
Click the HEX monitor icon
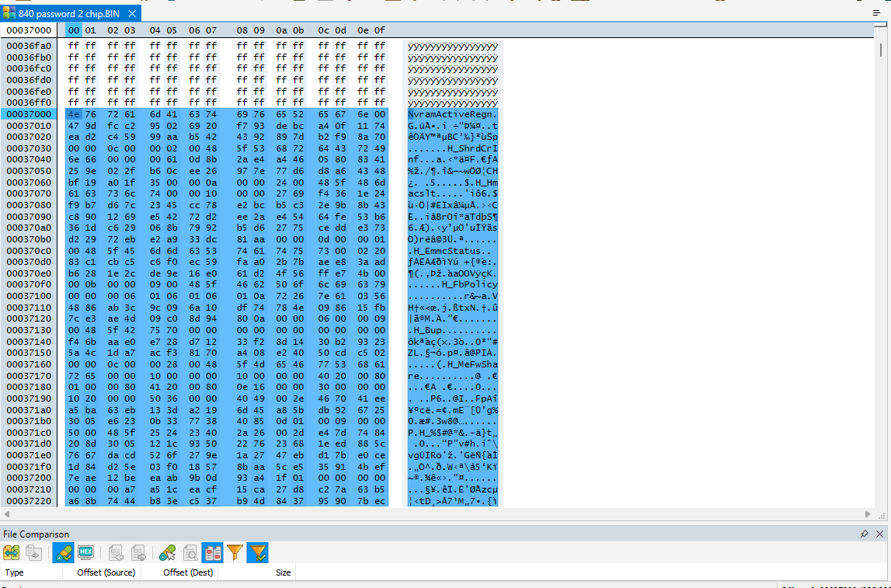[85, 552]
